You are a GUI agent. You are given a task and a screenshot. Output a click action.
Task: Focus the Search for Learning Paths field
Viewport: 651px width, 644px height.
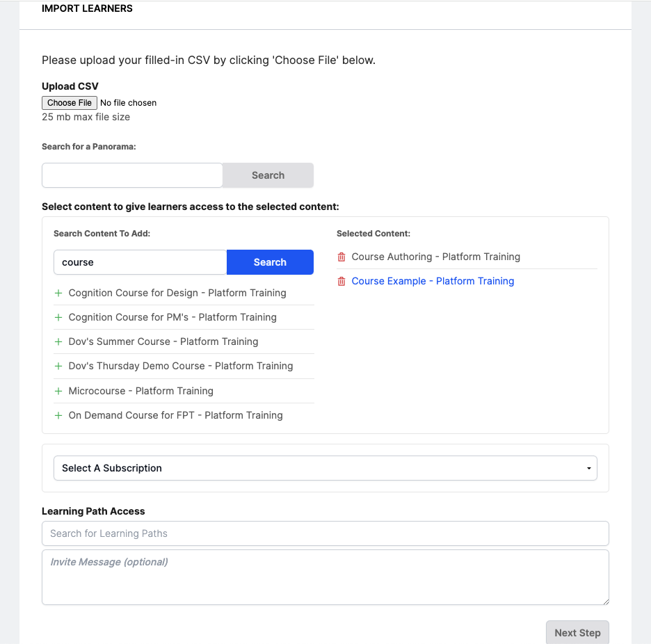[x=325, y=533]
